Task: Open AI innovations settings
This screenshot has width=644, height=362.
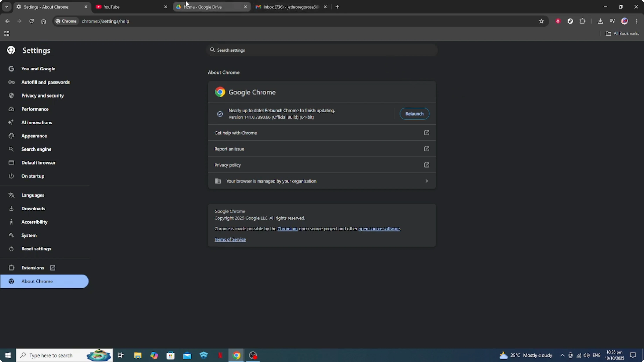Action: [x=37, y=122]
